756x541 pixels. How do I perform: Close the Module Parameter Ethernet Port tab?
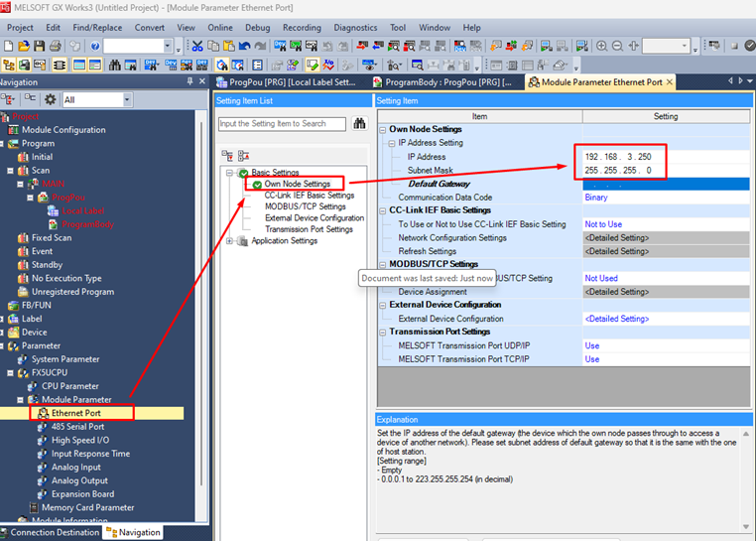point(670,82)
